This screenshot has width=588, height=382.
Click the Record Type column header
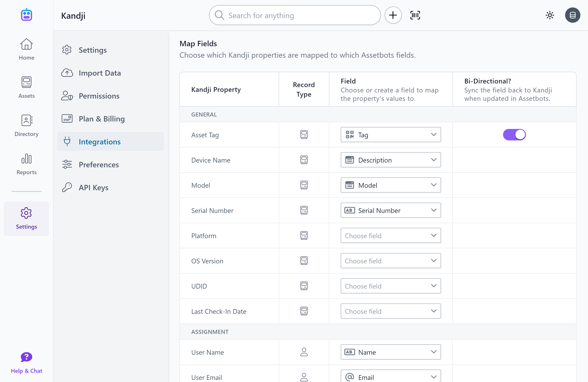click(304, 89)
